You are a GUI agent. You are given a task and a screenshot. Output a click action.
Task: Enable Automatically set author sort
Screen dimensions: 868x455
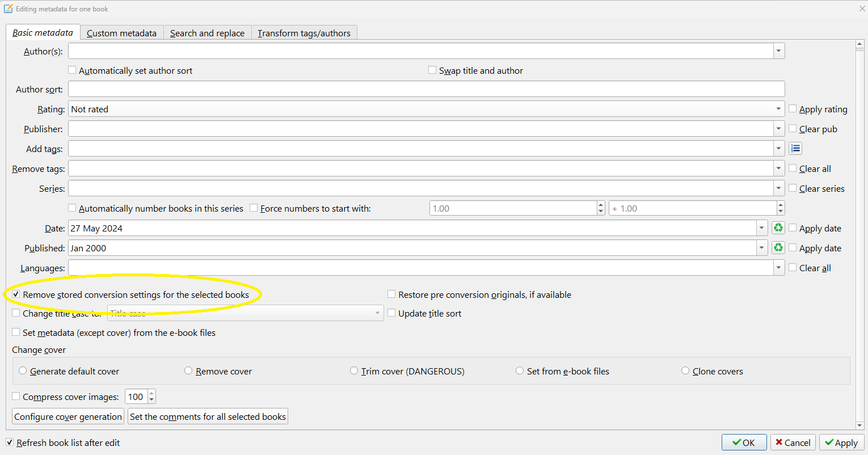[72, 70]
